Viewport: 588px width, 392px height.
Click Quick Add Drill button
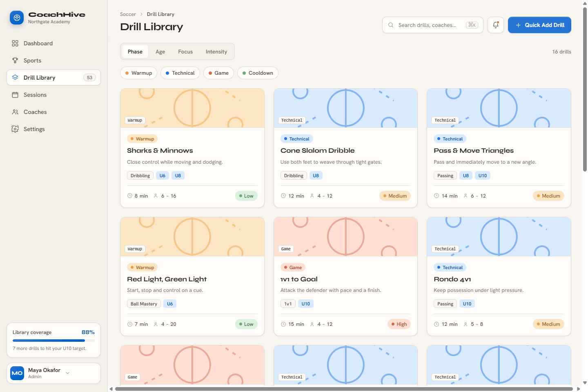pyautogui.click(x=539, y=25)
